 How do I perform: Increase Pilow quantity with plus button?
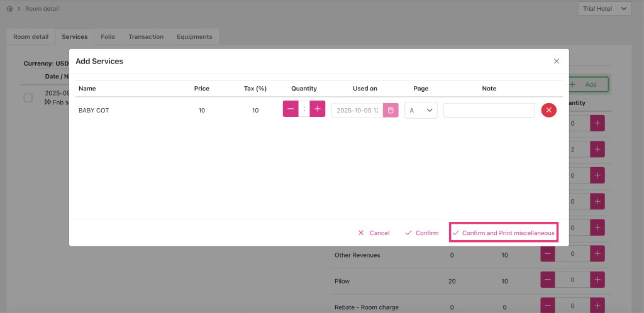(x=597, y=281)
